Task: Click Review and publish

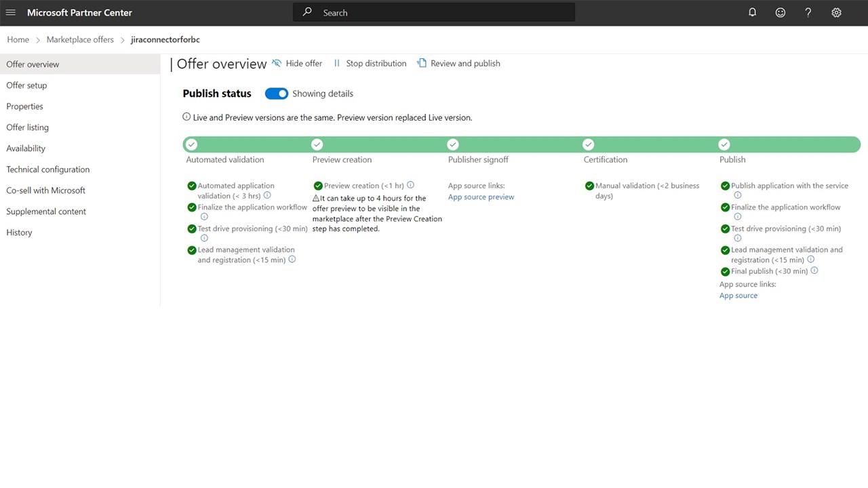Action: 458,63
